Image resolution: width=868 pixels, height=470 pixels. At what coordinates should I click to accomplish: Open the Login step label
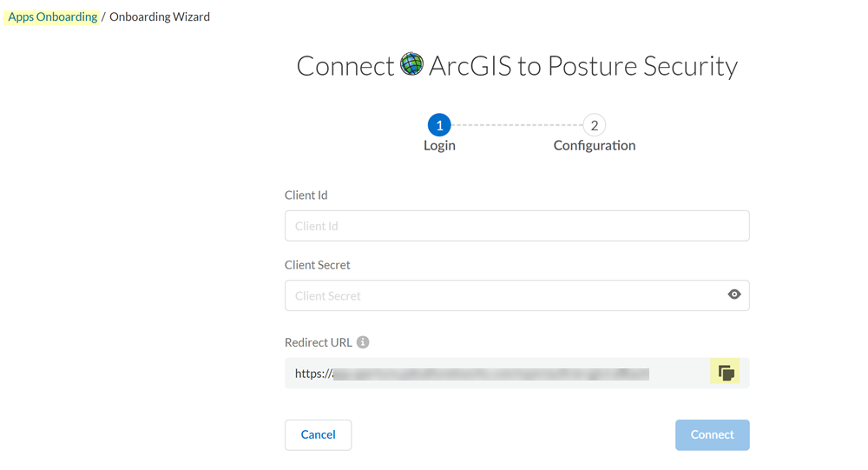pyautogui.click(x=439, y=146)
